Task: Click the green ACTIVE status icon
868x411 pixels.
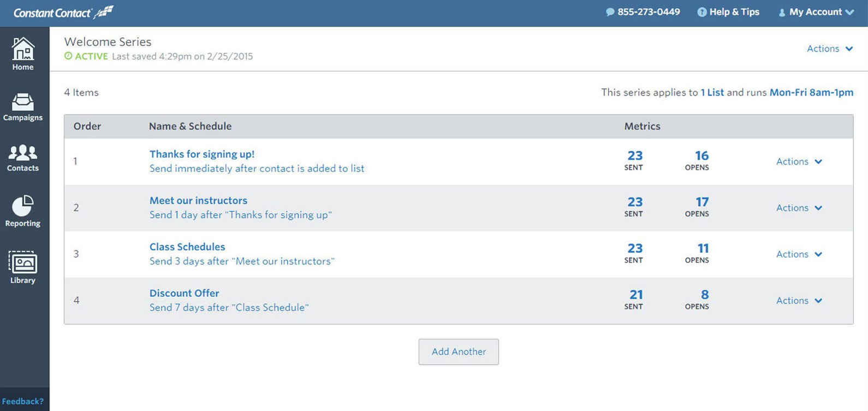Action: [68, 56]
